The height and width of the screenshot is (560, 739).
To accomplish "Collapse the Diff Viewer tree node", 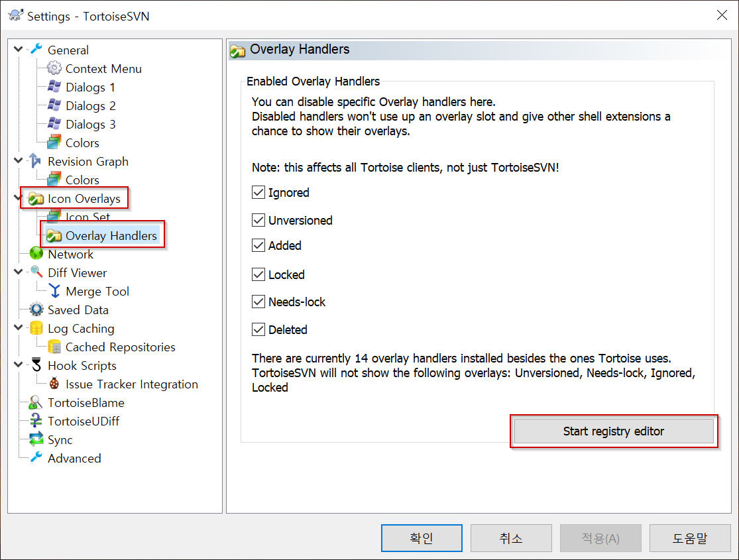I will tap(19, 272).
